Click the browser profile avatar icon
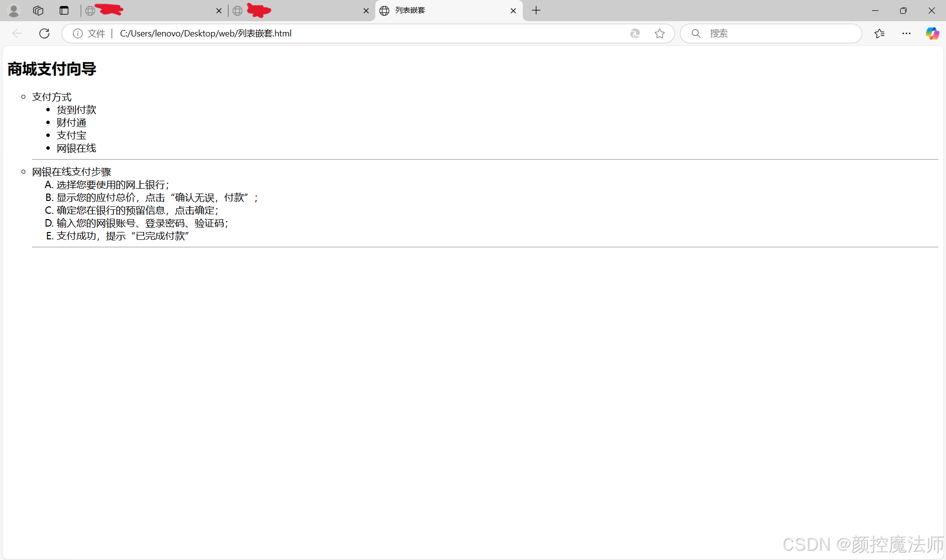Viewport: 946px width, 560px height. [x=14, y=10]
